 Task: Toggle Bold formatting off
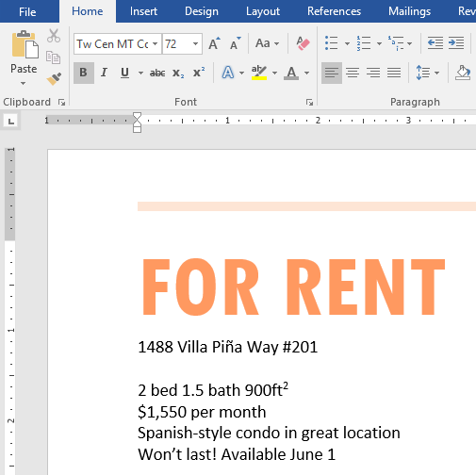pos(84,73)
